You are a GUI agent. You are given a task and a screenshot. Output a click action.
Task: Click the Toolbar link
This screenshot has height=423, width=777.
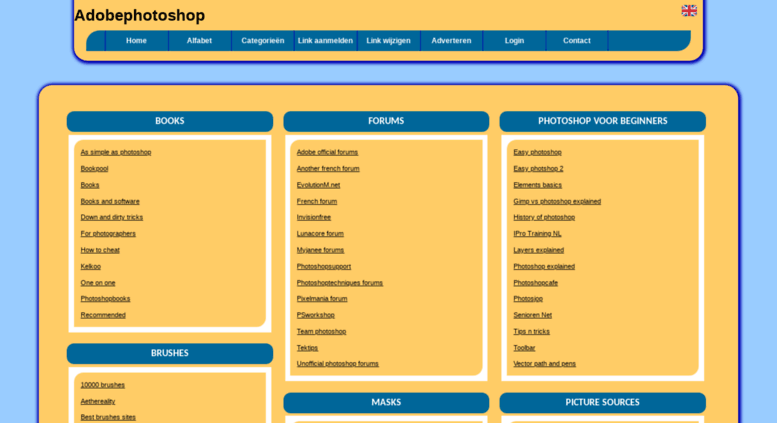click(x=524, y=348)
